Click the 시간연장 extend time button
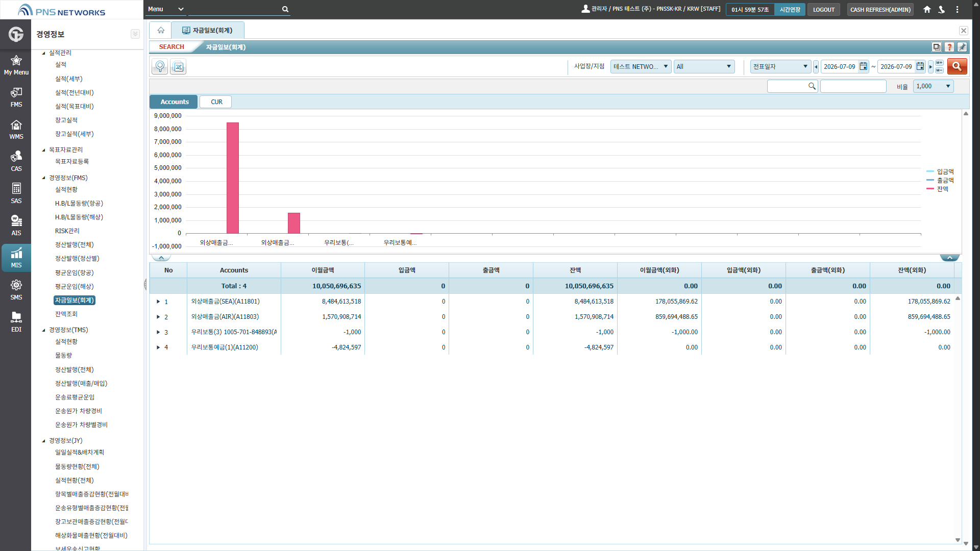 pos(790,9)
